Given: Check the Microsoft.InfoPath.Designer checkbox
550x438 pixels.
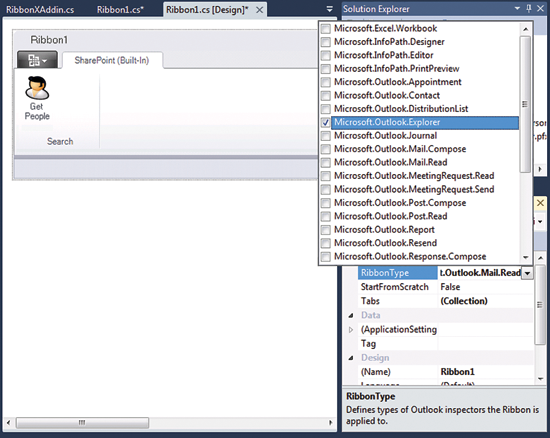Looking at the screenshot, I should tap(326, 42).
